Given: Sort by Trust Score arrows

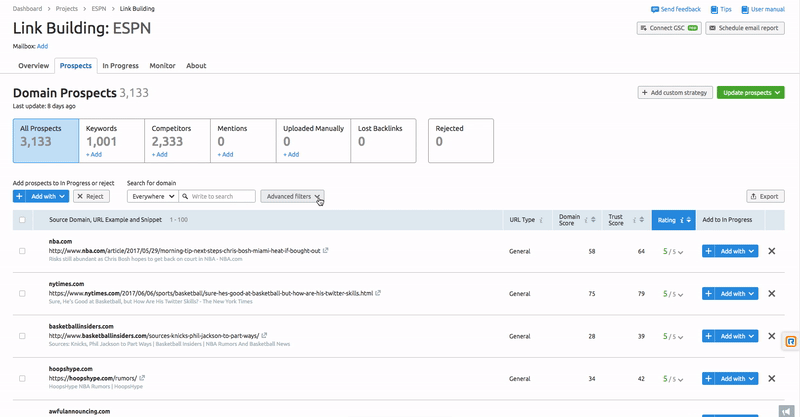Looking at the screenshot, I should point(642,220).
